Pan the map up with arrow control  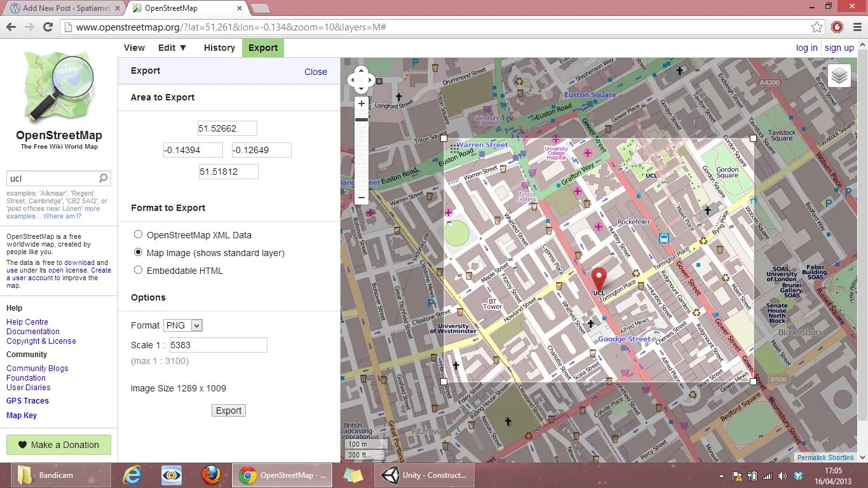point(362,71)
